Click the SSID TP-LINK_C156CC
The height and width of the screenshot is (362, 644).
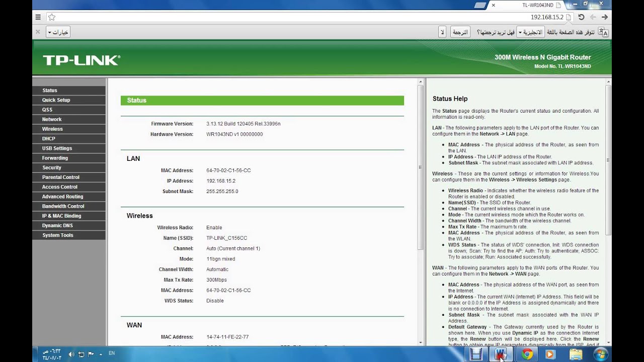226,238
